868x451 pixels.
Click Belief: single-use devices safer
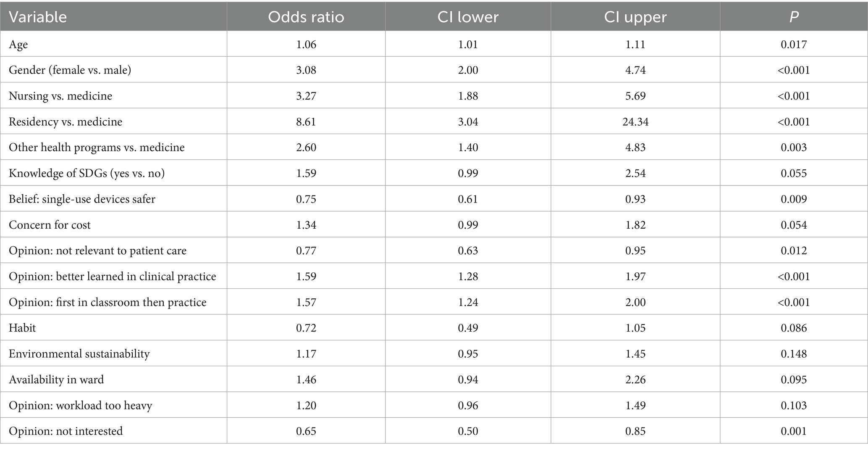point(82,199)
